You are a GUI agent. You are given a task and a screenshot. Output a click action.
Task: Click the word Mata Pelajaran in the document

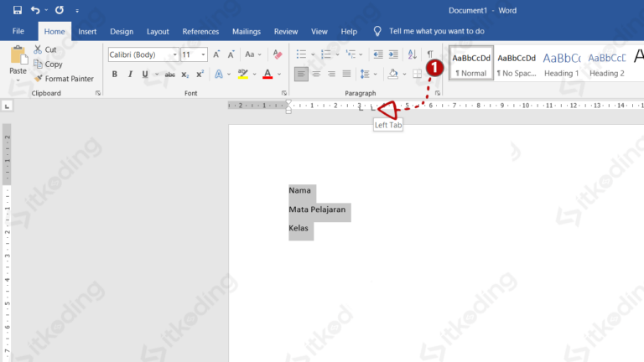317,209
